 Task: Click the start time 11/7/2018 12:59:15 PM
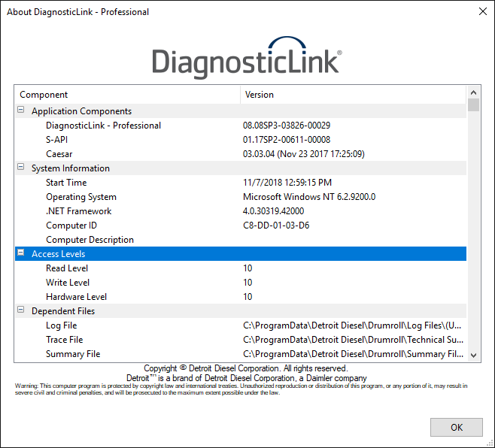click(287, 183)
